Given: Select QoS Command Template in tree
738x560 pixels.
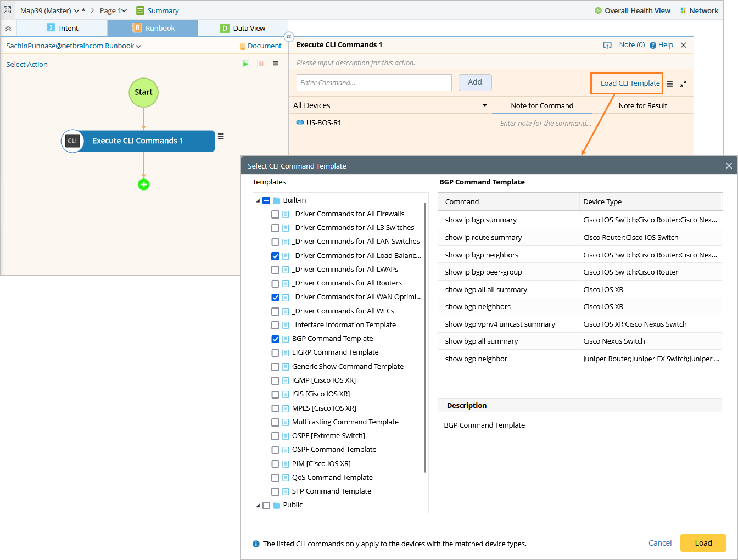Looking at the screenshot, I should pos(332,478).
